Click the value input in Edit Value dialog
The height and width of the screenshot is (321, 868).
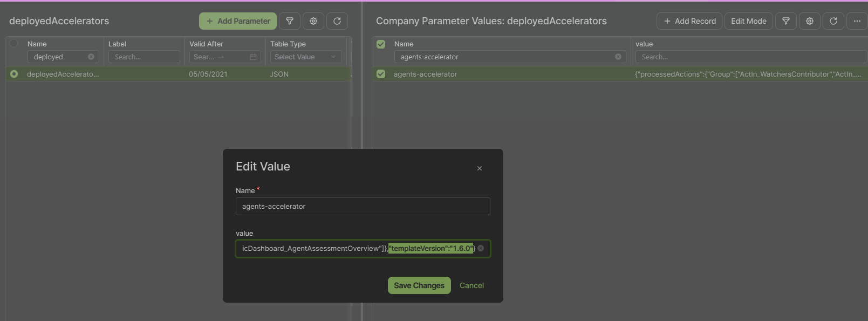click(x=363, y=248)
